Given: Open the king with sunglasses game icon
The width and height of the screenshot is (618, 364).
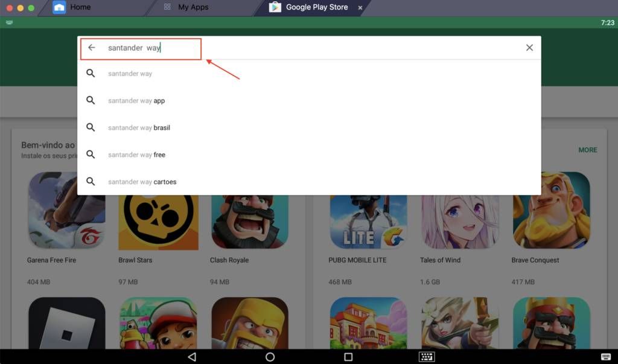Looking at the screenshot, I should tap(552, 323).
